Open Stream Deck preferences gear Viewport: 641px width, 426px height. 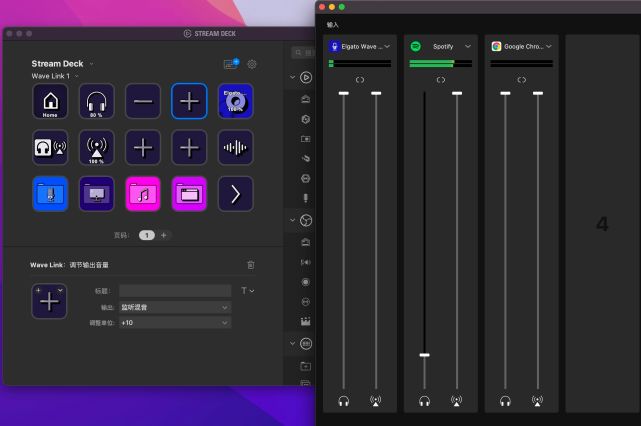tap(252, 64)
